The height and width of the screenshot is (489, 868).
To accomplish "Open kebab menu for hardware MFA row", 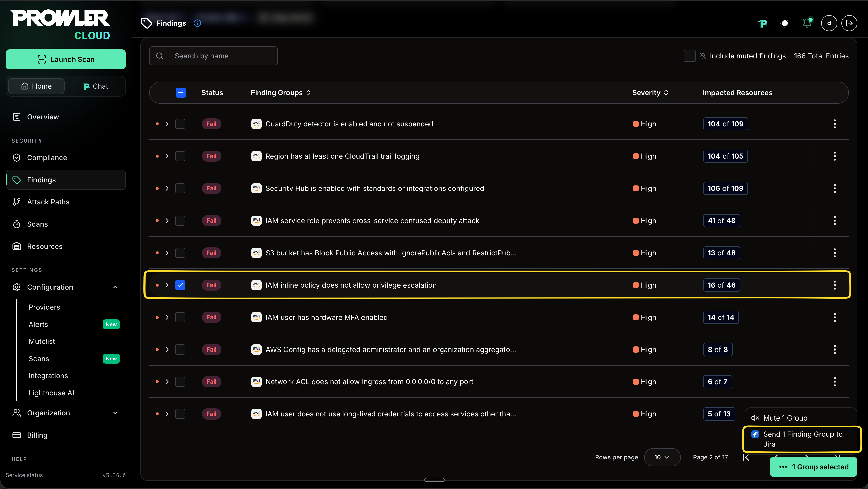I will tap(835, 318).
